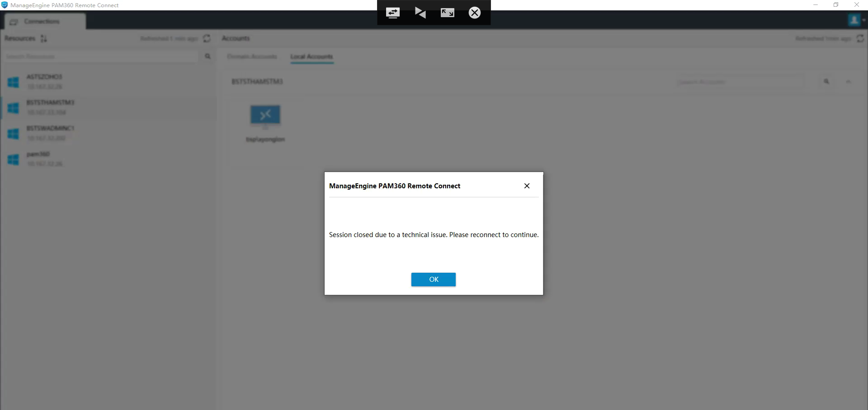Refresh the Resources list
Screen dimensions: 868x410
pyautogui.click(x=207, y=38)
